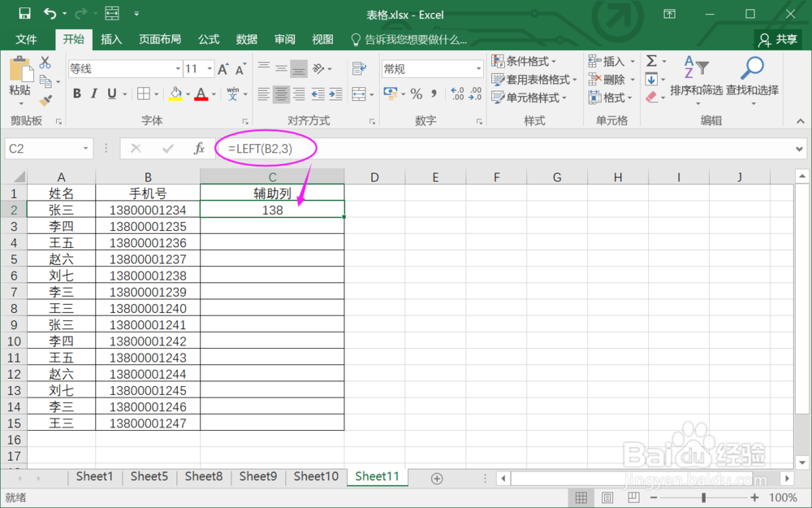Toggle Underline formatting
Viewport: 812px width, 508px height.
pyautogui.click(x=111, y=93)
